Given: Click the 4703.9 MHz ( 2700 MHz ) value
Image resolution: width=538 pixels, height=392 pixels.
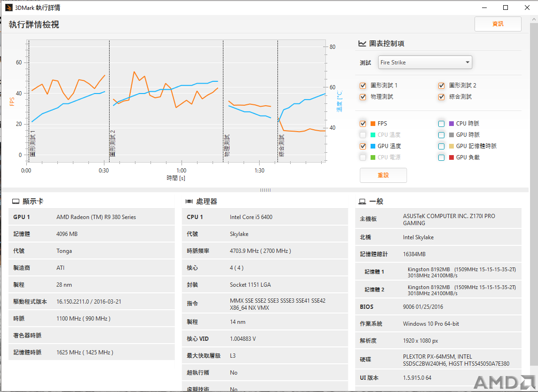Looking at the screenshot, I should pyautogui.click(x=261, y=251).
